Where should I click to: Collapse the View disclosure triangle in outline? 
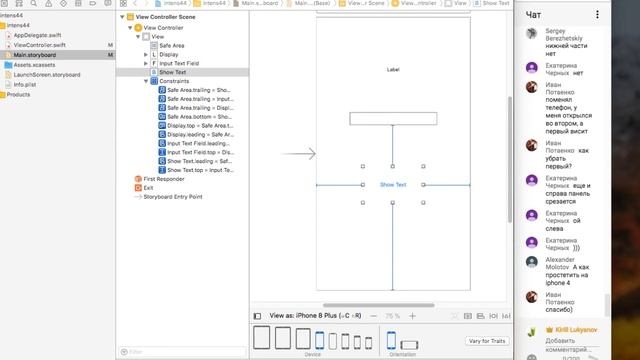(x=138, y=37)
